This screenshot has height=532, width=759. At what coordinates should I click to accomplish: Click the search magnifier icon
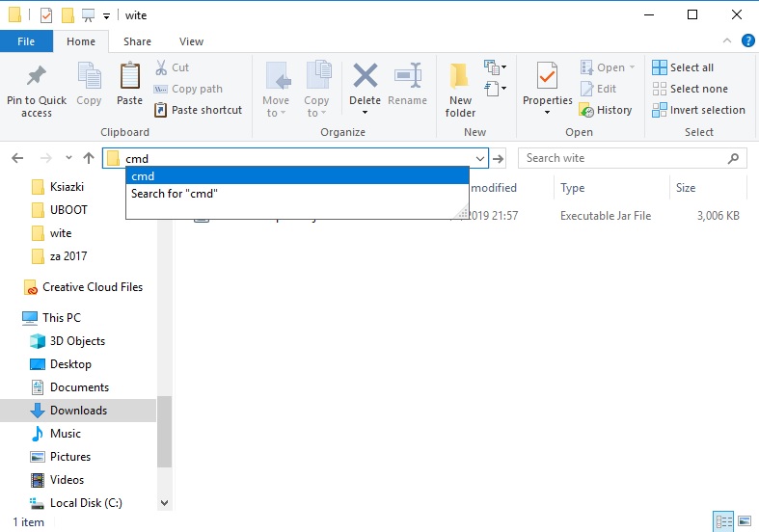[x=733, y=158]
